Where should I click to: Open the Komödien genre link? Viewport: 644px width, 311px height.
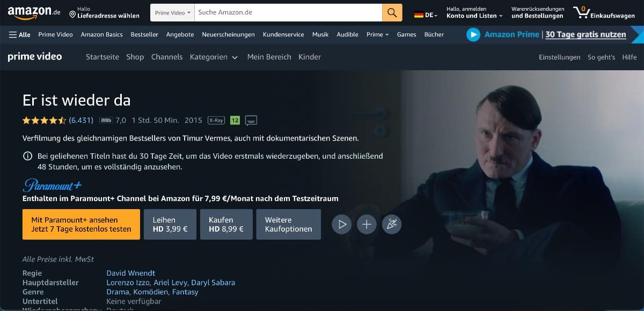tap(150, 292)
